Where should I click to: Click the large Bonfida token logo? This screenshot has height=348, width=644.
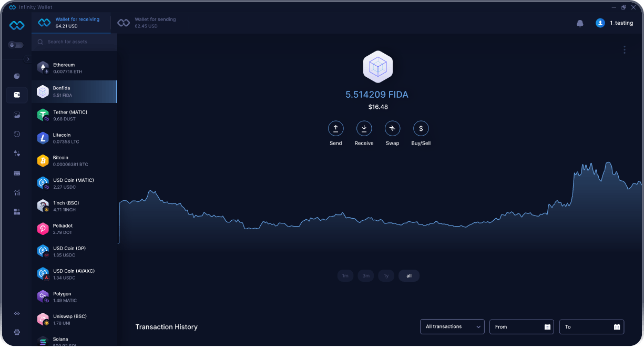tap(377, 67)
